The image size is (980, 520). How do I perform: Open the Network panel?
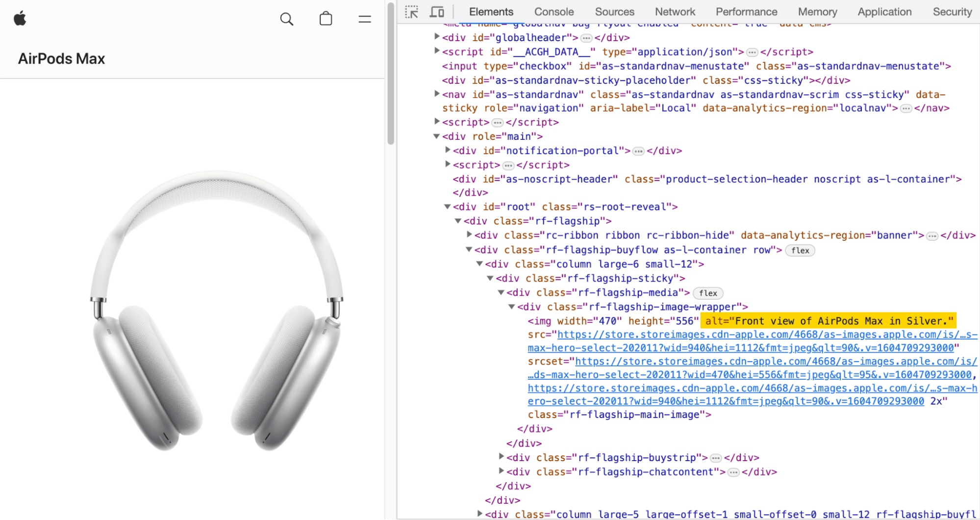click(x=674, y=11)
